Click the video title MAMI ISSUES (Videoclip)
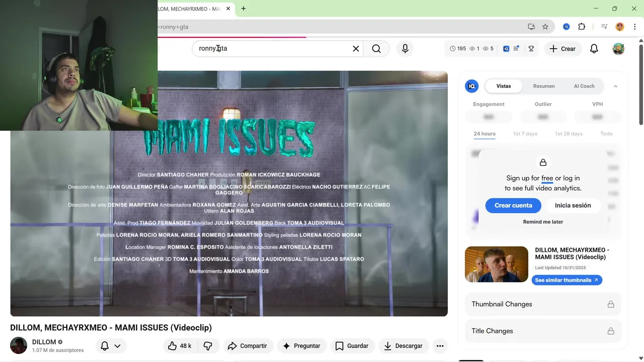 point(111,328)
